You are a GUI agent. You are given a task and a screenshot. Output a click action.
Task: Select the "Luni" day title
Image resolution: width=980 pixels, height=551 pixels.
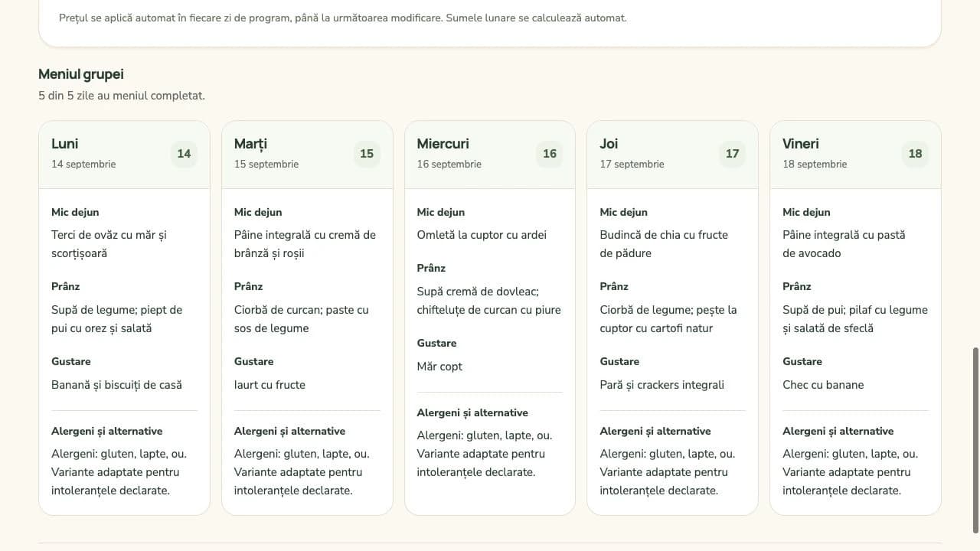click(65, 144)
